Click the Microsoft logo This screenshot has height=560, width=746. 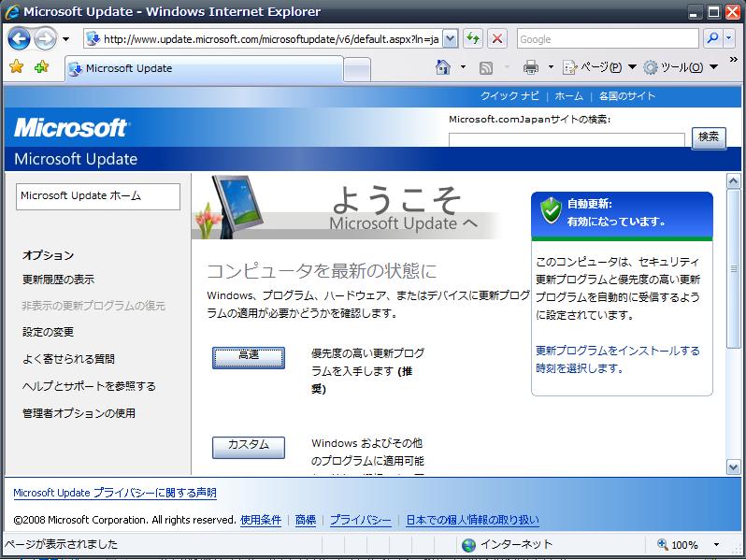(71, 127)
